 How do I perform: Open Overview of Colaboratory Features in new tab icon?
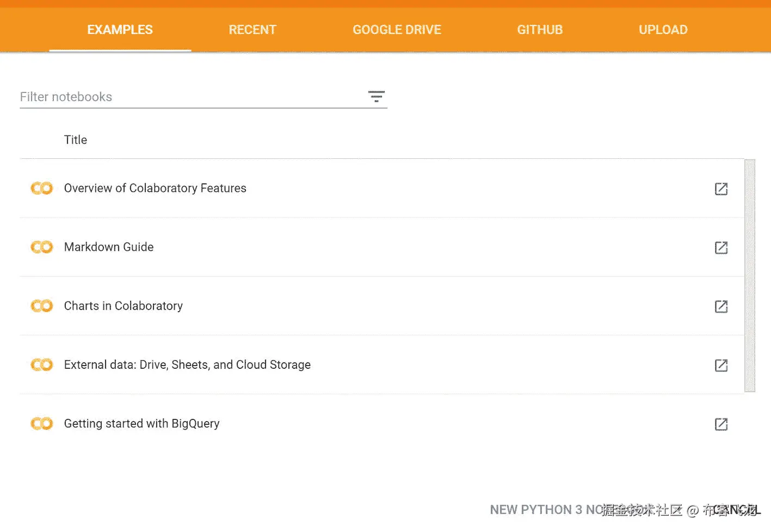pyautogui.click(x=721, y=189)
